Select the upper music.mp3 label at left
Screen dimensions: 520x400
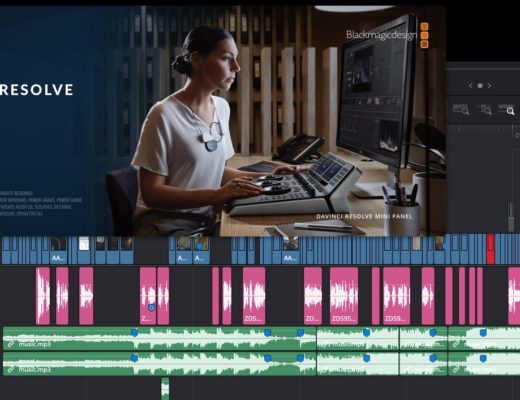coord(35,344)
